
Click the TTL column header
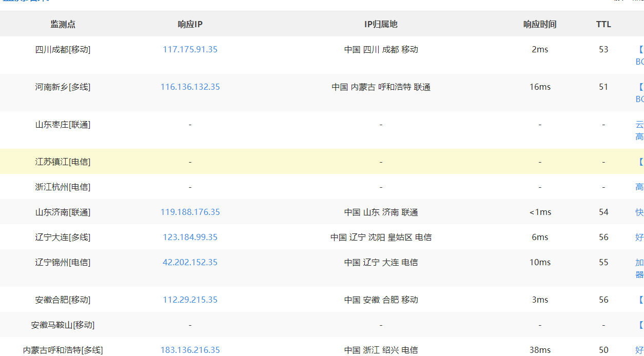tap(603, 24)
